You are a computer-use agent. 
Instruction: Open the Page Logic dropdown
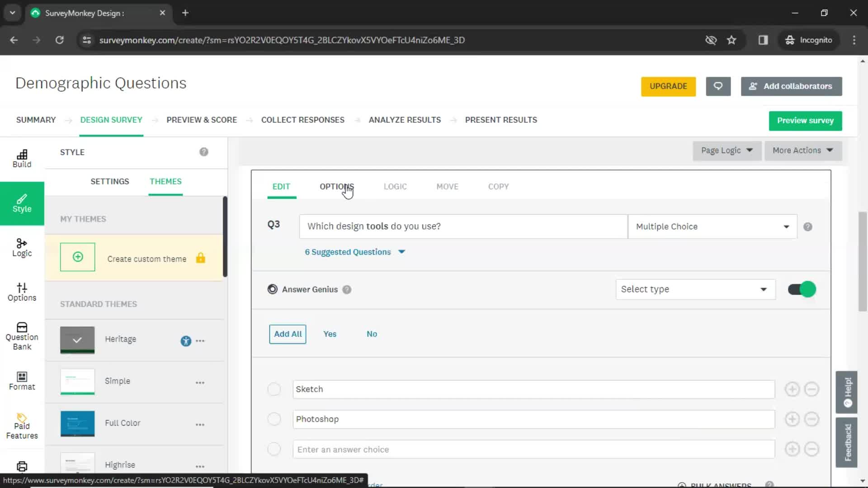[727, 150]
